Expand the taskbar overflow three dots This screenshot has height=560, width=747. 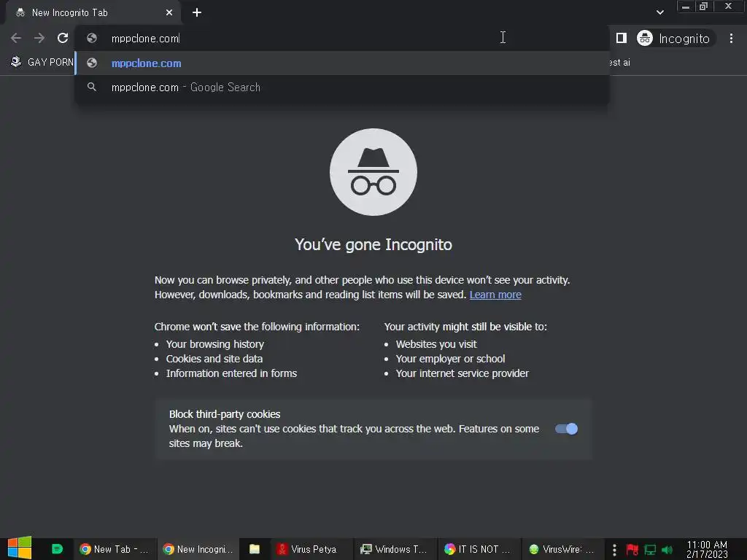(x=614, y=550)
